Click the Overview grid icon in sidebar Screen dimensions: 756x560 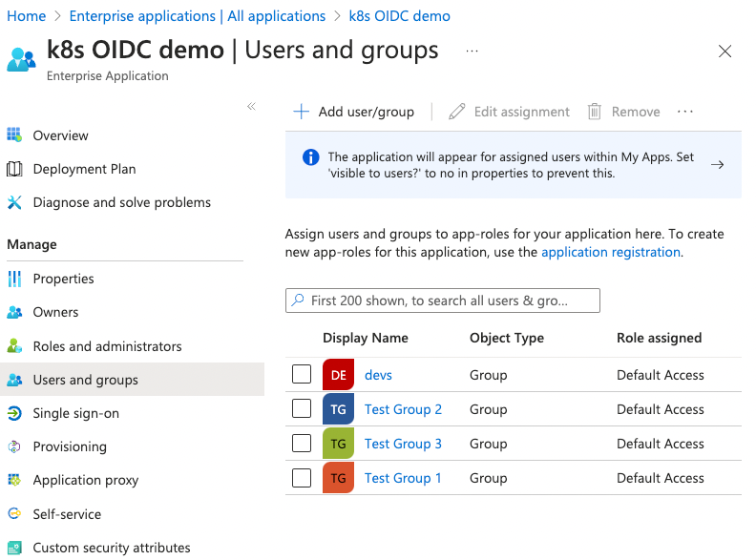14,135
